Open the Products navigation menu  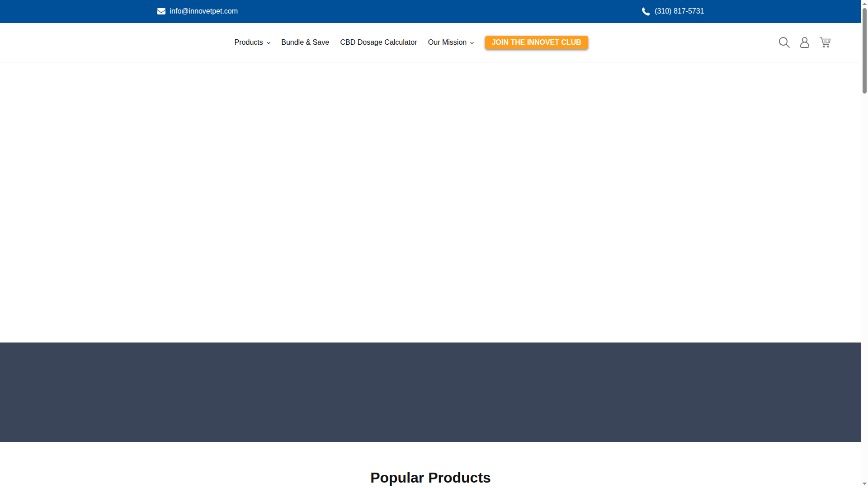pyautogui.click(x=248, y=42)
